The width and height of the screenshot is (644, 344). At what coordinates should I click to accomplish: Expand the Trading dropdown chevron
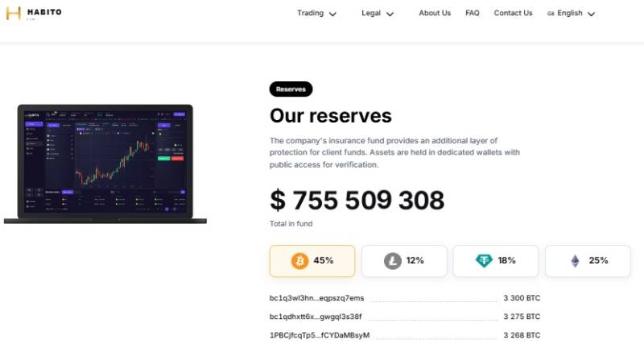coord(332,14)
